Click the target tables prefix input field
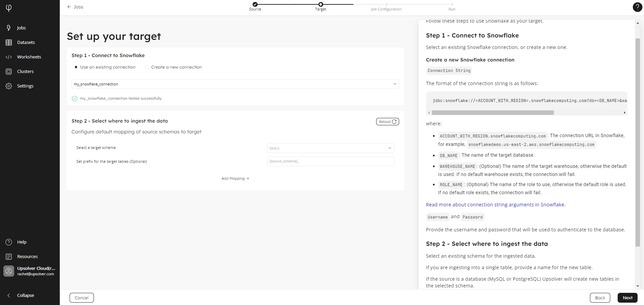644x305 pixels. pos(330,161)
